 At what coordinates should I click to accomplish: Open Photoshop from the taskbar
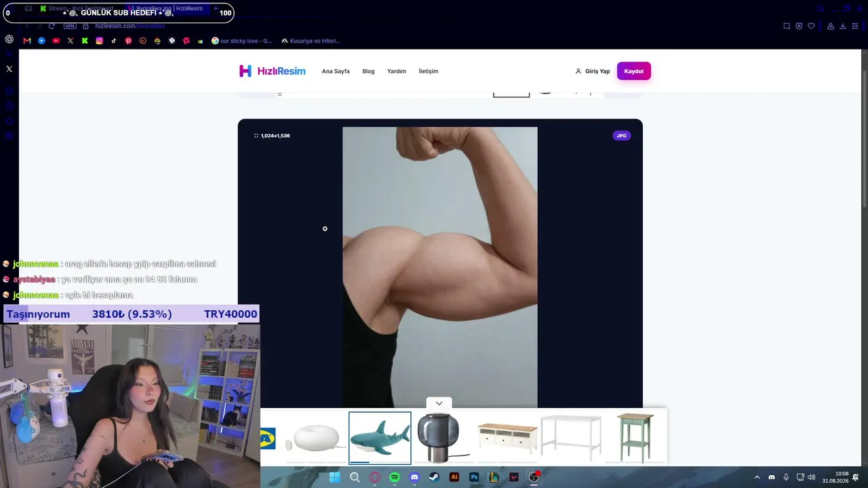point(474,477)
